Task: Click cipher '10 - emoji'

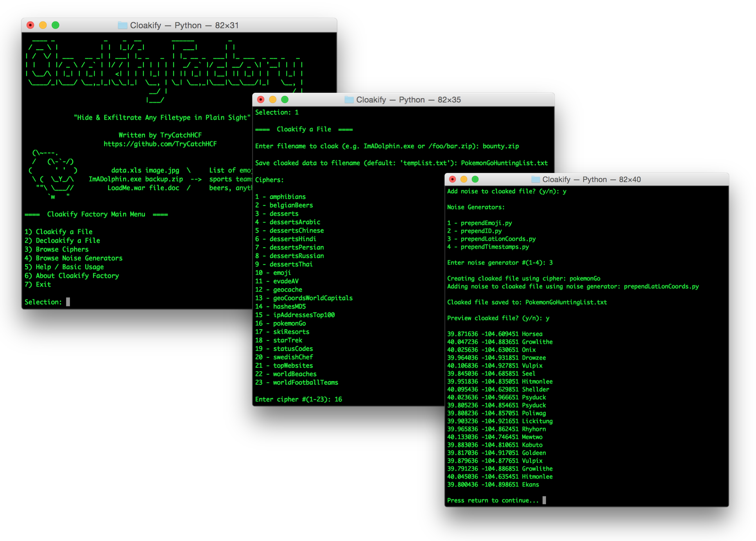Action: [273, 272]
